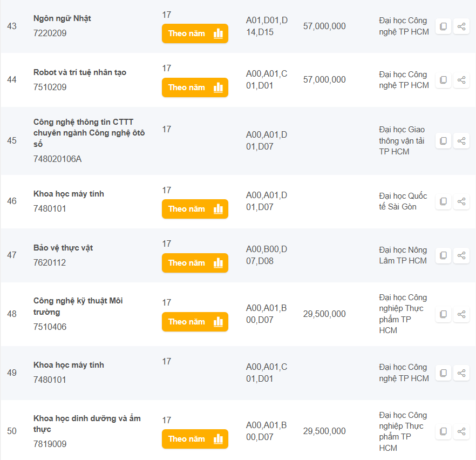Copy the Robot và trí tuệ nhân tạo row
This screenshot has width=476, height=460.
[443, 80]
